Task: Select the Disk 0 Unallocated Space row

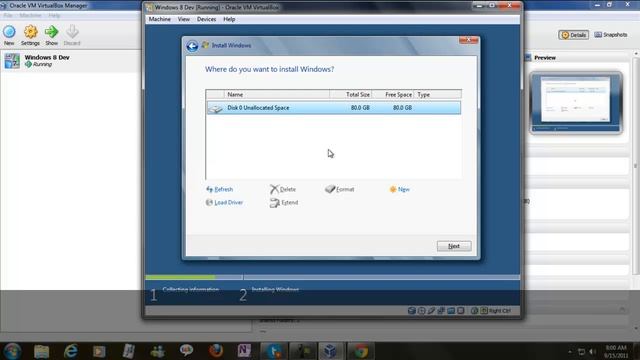Action: 333,108
